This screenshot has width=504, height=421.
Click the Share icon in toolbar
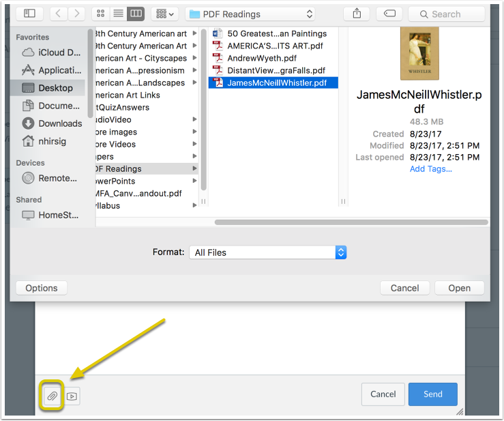(357, 14)
